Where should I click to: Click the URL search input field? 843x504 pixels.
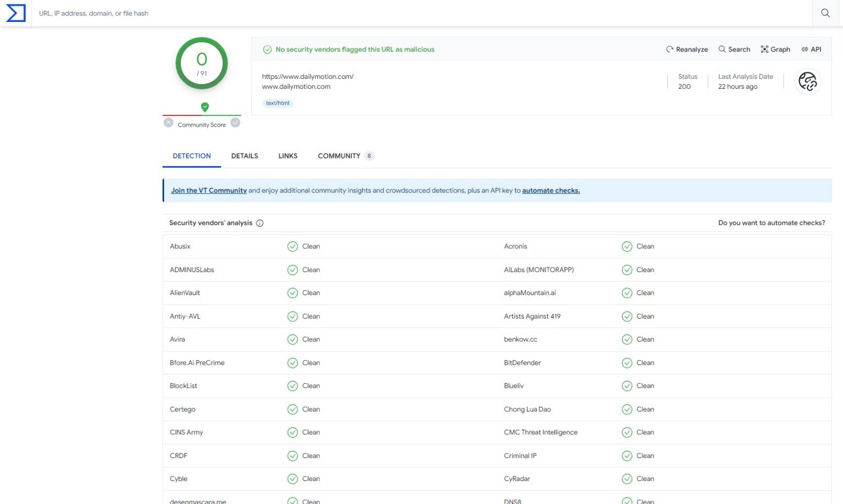pos(384,13)
